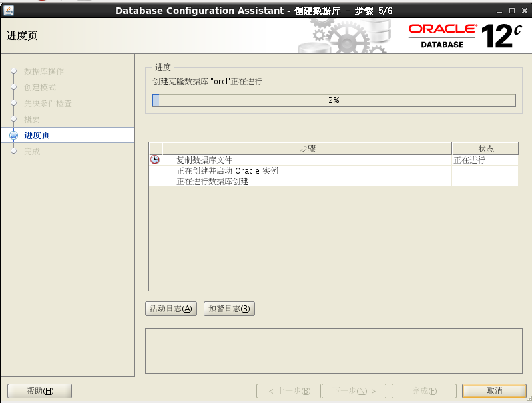Click the Oracle 12c Database logo
Viewport: 532px width, 403px height.
pyautogui.click(x=465, y=35)
